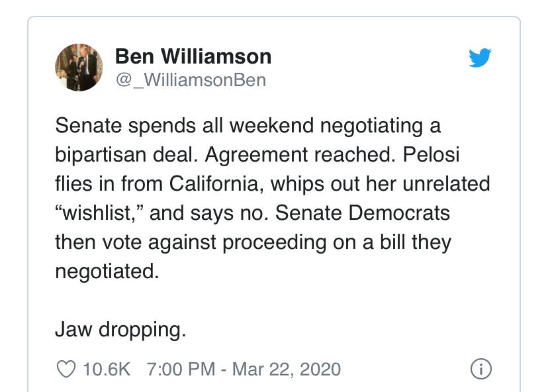Open the 7:00 PM - Mar 22, 2020 timestamp
548x392 pixels.
point(244,369)
